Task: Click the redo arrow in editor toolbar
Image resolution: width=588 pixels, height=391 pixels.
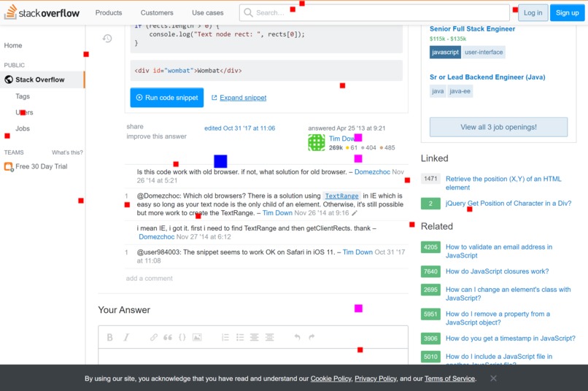Action: coord(312,337)
